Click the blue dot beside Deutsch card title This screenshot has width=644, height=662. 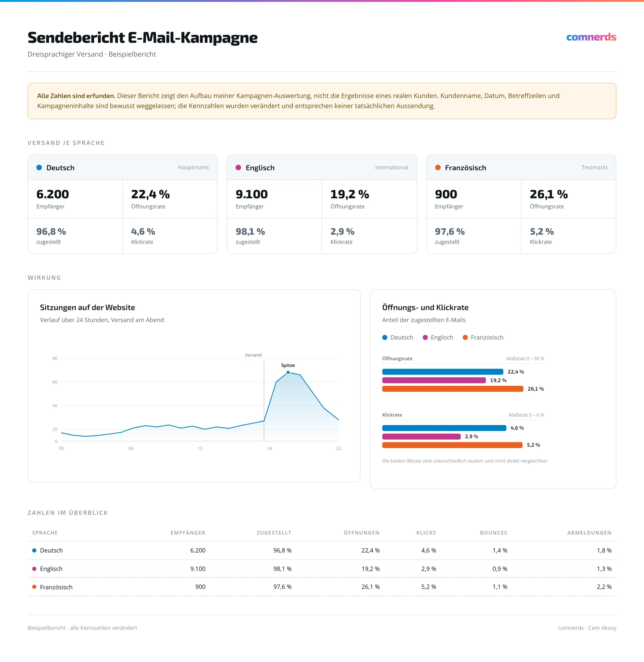click(x=39, y=167)
